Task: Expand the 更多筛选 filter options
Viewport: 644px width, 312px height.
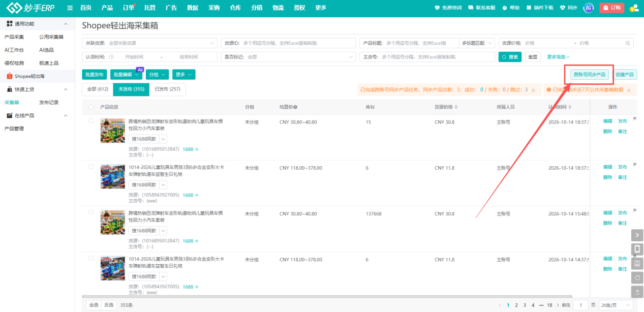Action: point(558,57)
